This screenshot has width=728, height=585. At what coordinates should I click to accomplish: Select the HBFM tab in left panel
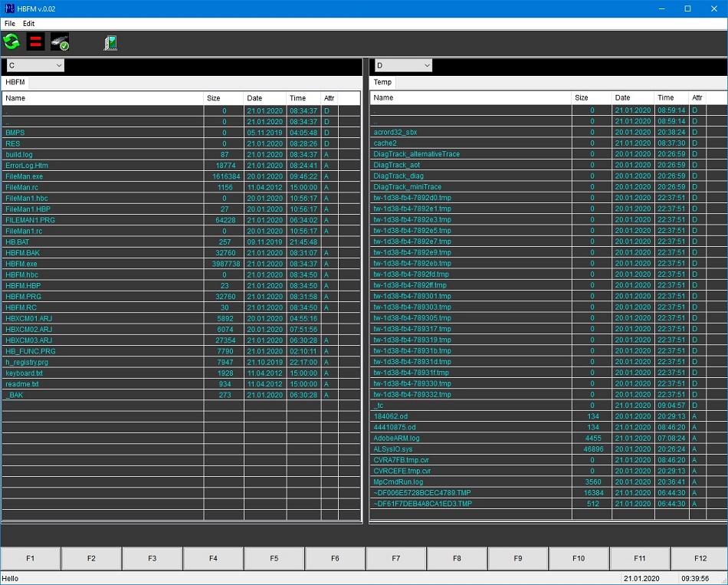pyautogui.click(x=15, y=82)
